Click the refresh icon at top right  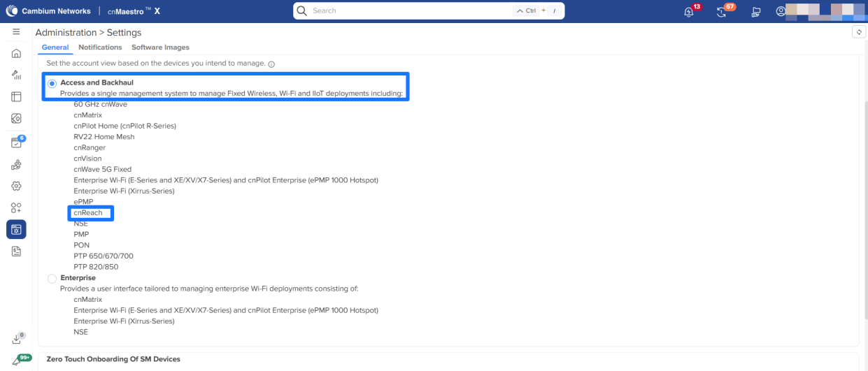860,32
